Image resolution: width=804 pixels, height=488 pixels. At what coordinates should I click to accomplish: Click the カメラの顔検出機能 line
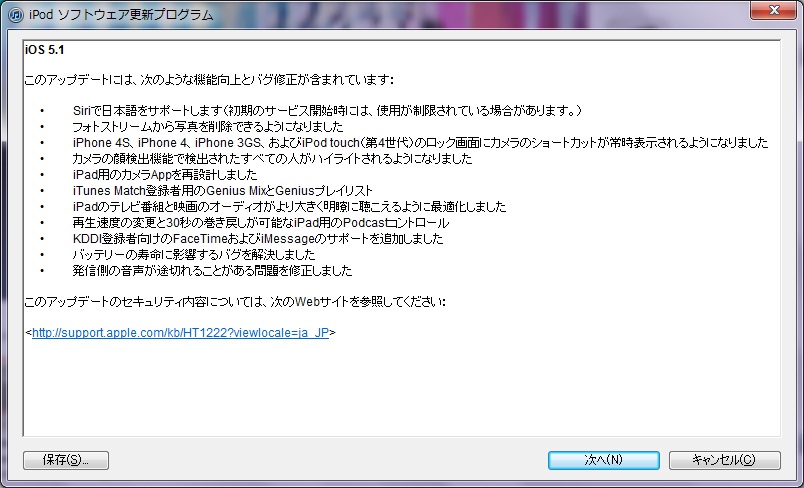pos(272,158)
